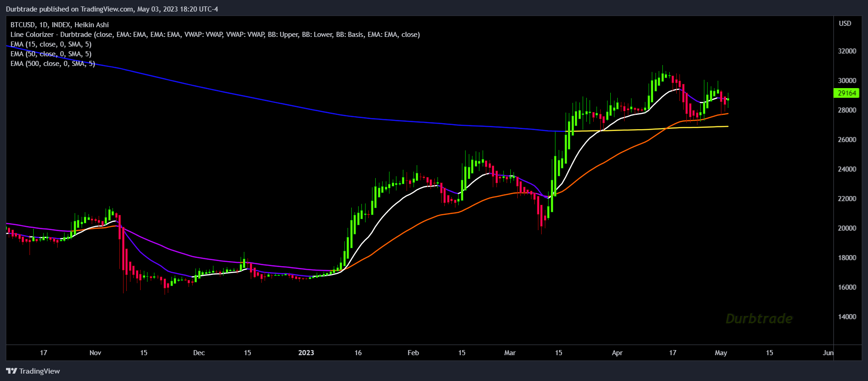This screenshot has height=381, width=868.
Task: Click the 18000 price axis label
Action: pos(847,257)
